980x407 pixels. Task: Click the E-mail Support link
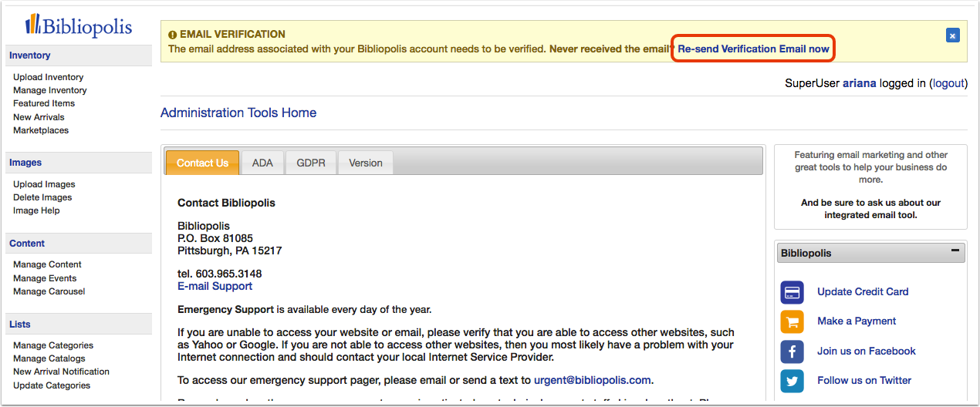coord(215,286)
